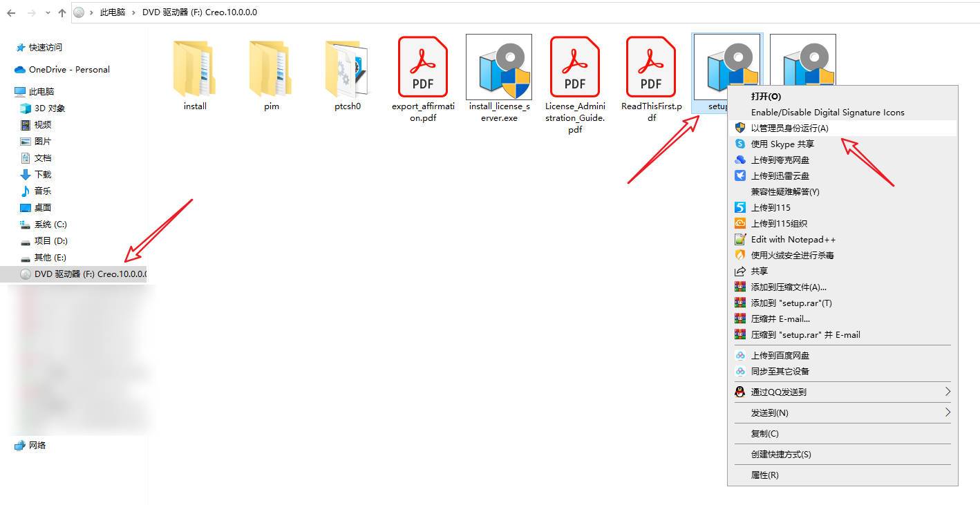The width and height of the screenshot is (980, 505).
Task: Click the Up arrow navigation button
Action: click(62, 12)
